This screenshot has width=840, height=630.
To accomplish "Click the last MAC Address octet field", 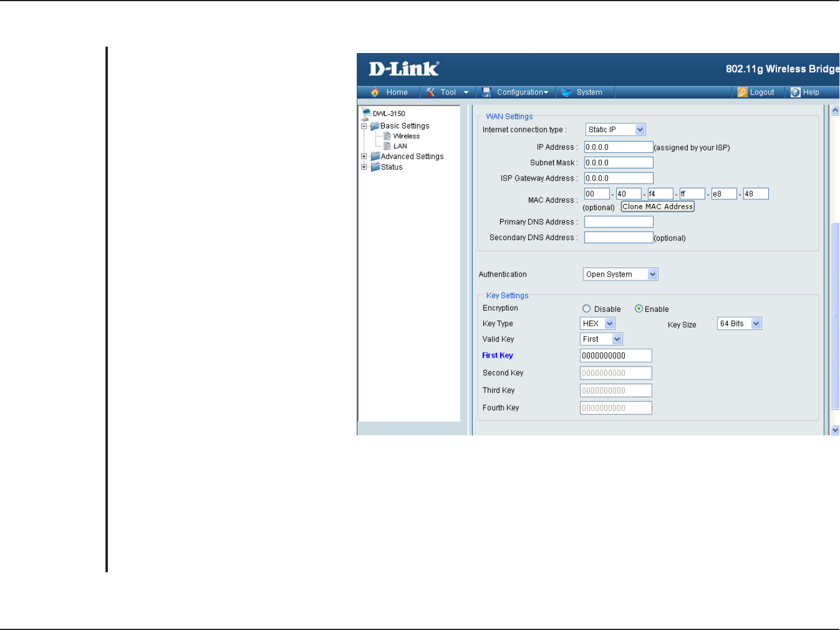I will pos(755,193).
